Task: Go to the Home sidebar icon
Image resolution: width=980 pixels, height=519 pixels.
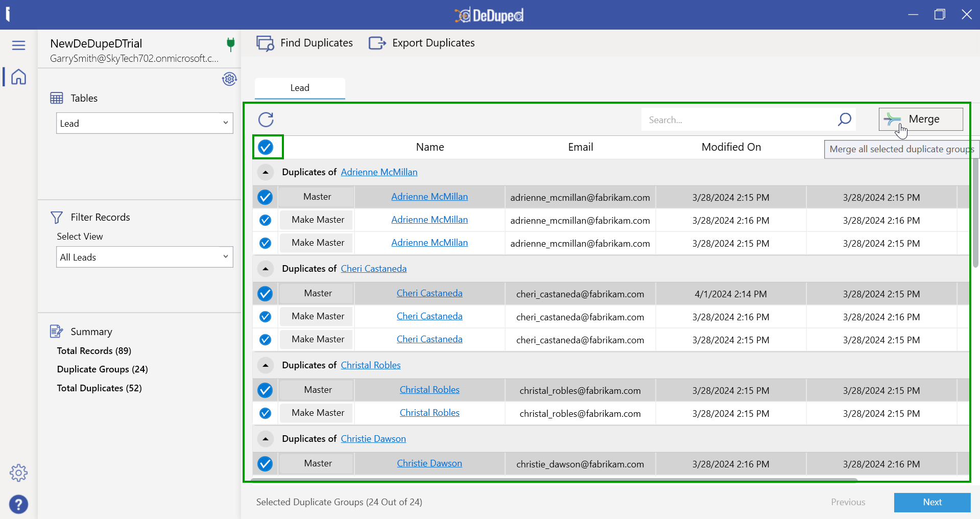Action: (18, 77)
